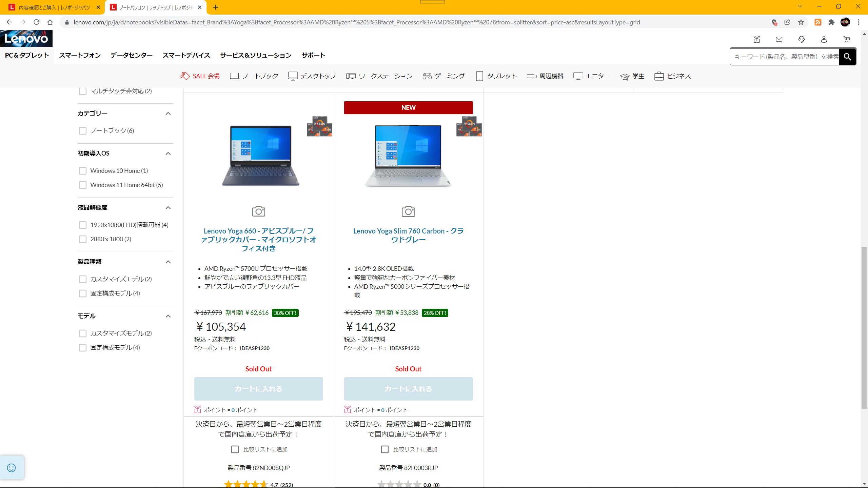Viewport: 868px width, 488px height.
Task: Reload the page in browser
Action: (x=37, y=22)
